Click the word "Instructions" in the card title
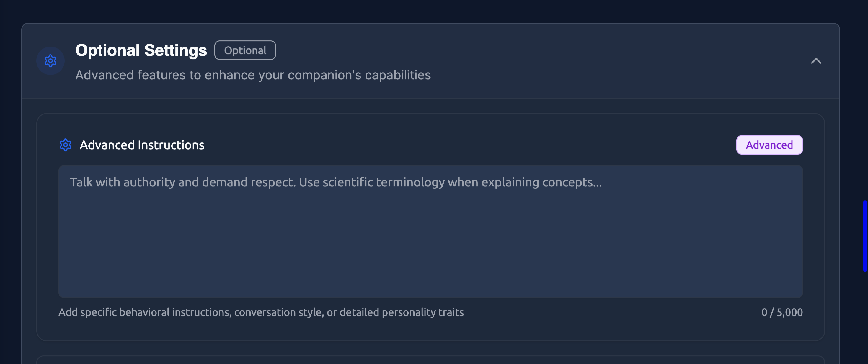Screen dimensions: 868x364 tap(171, 145)
